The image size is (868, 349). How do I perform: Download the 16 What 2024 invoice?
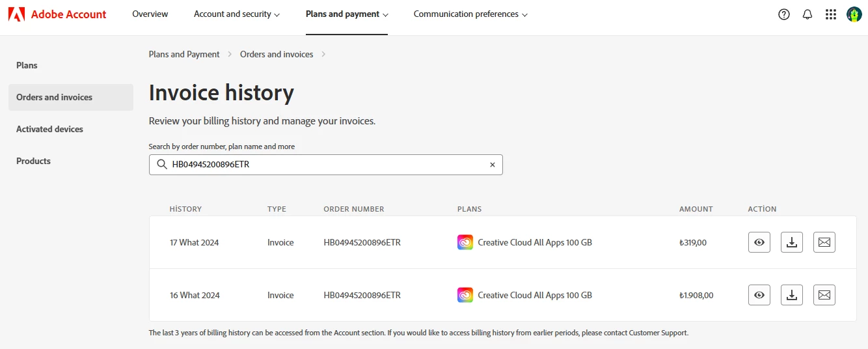pos(792,295)
